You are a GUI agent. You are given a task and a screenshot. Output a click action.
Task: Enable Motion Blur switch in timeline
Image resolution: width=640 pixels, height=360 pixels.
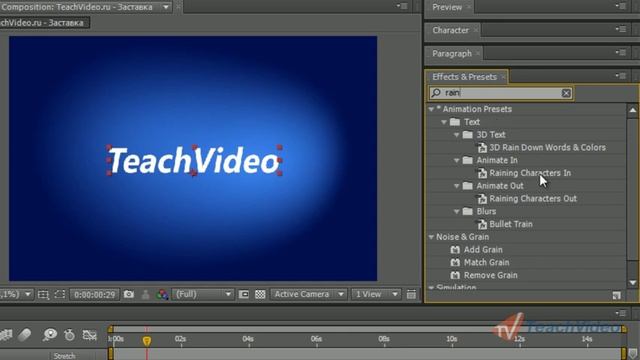pos(24,335)
